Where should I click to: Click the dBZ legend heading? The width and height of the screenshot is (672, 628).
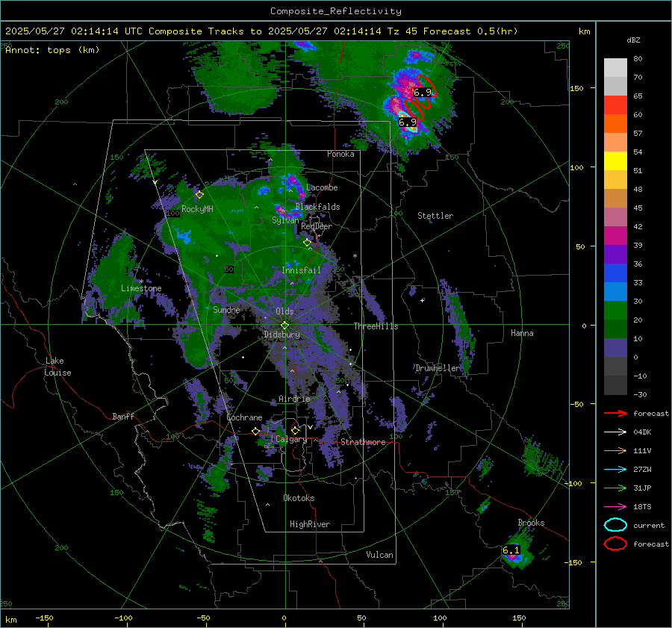(x=633, y=40)
